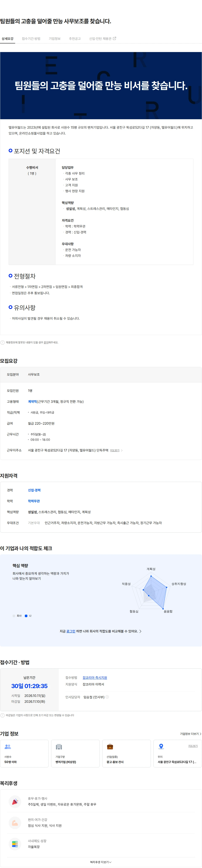Click the 회사 legend color swatch
The image size is (202, 868).
[x=14, y=616]
